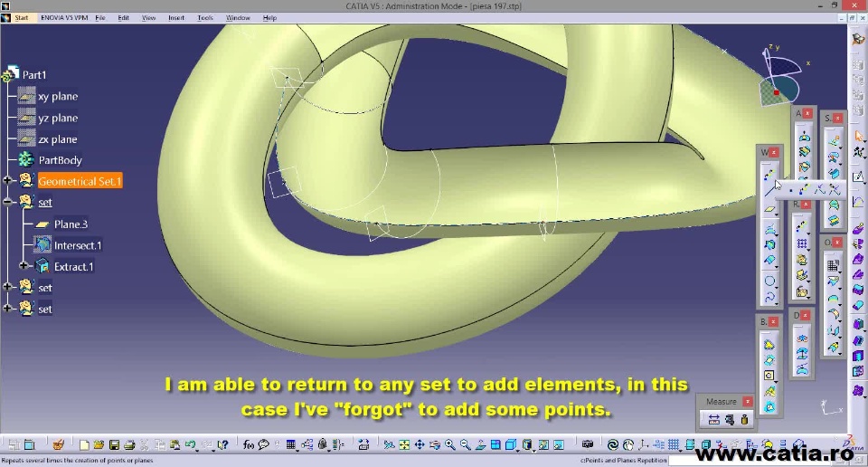Select the Point tool in the flyout
The image size is (868, 467).
[x=790, y=191]
